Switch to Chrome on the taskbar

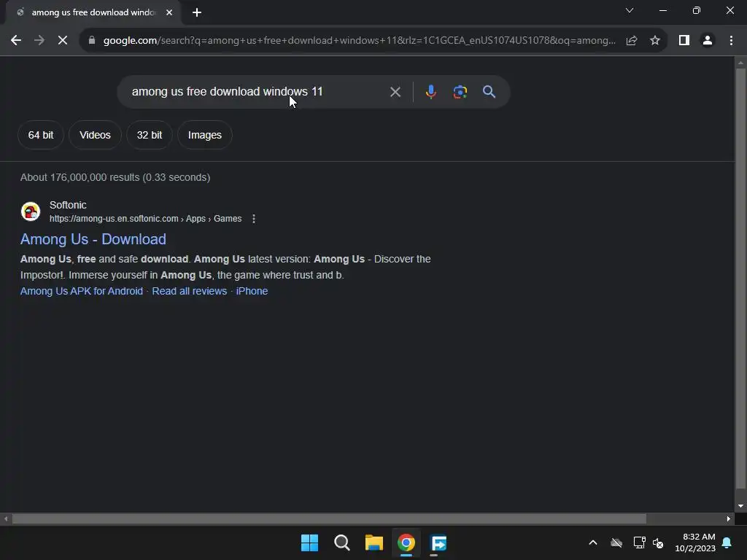point(406,542)
